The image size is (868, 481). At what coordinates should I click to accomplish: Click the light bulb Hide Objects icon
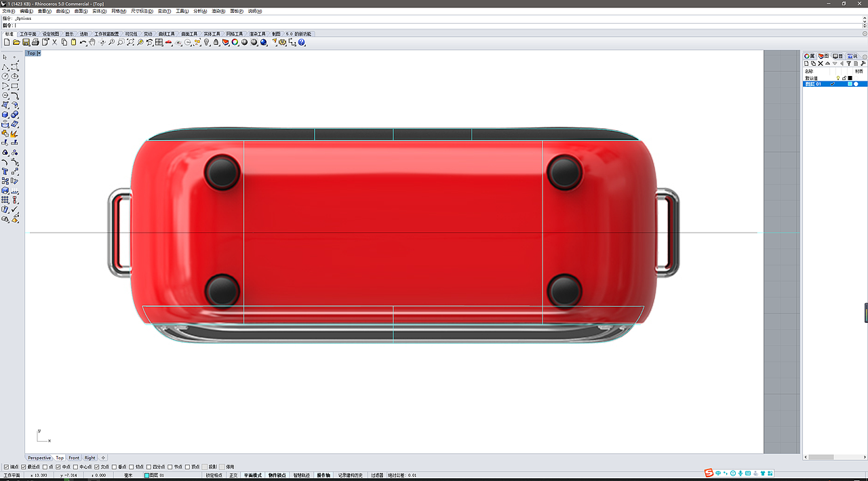tap(207, 42)
